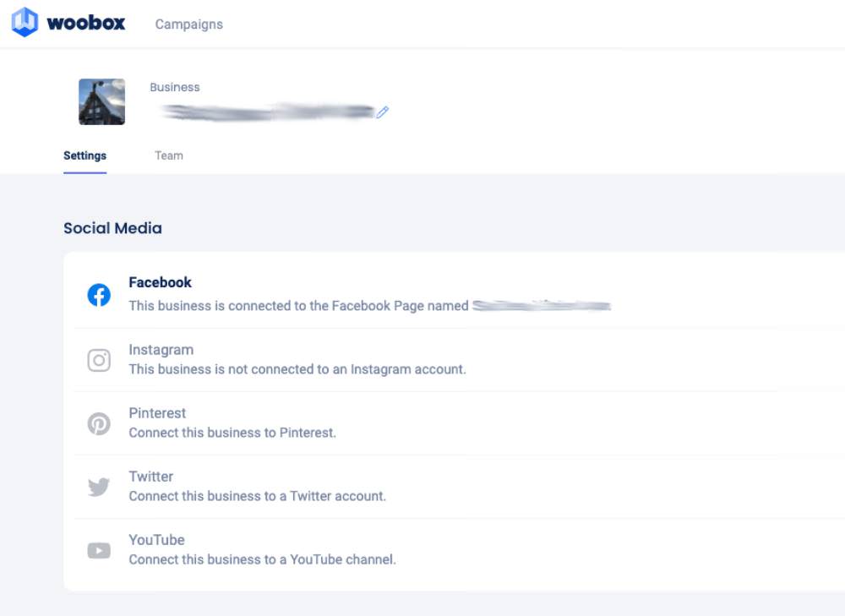Viewport: 845px width, 616px height.
Task: Click the Pinterest logo icon
Action: tap(99, 423)
